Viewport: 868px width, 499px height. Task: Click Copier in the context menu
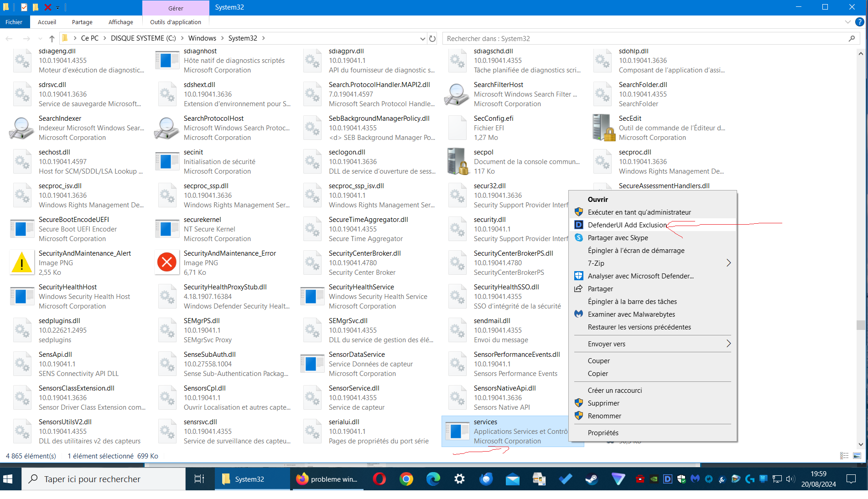tap(653, 373)
